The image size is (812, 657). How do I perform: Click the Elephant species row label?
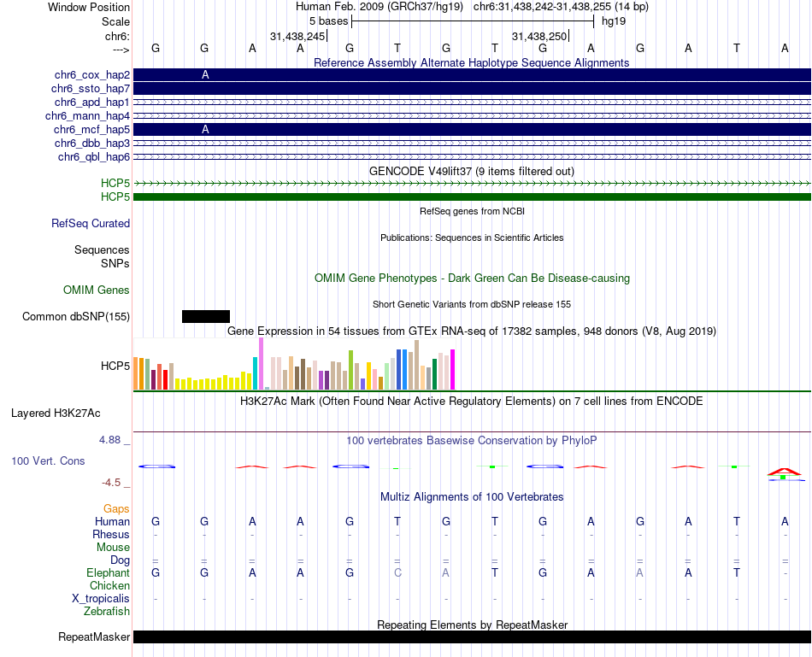pos(109,572)
